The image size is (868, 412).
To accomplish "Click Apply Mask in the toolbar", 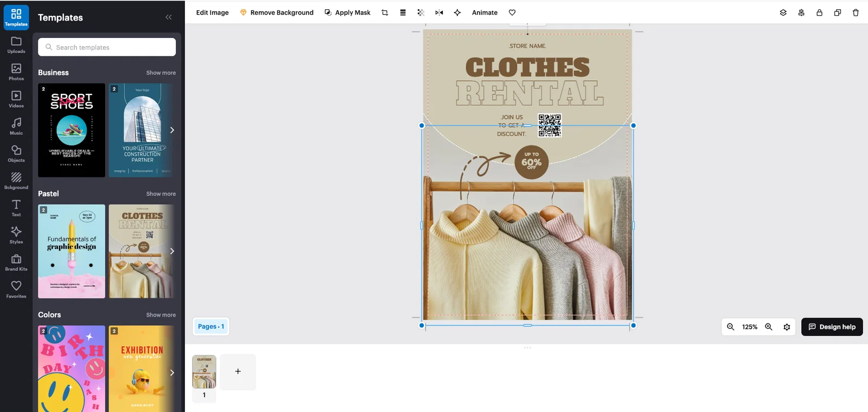I will tap(347, 12).
